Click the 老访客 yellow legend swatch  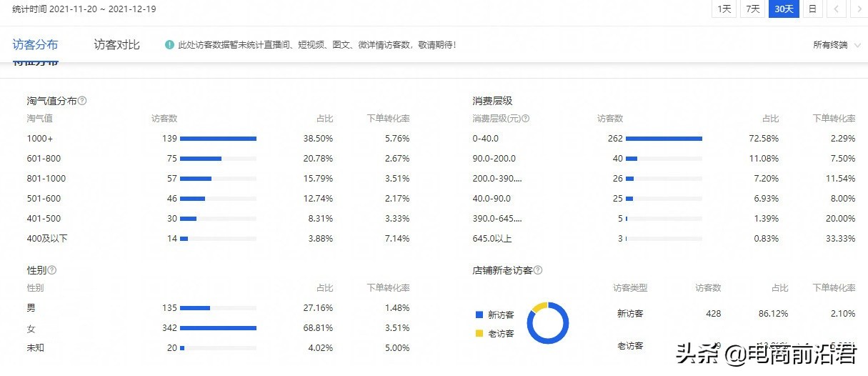point(479,333)
